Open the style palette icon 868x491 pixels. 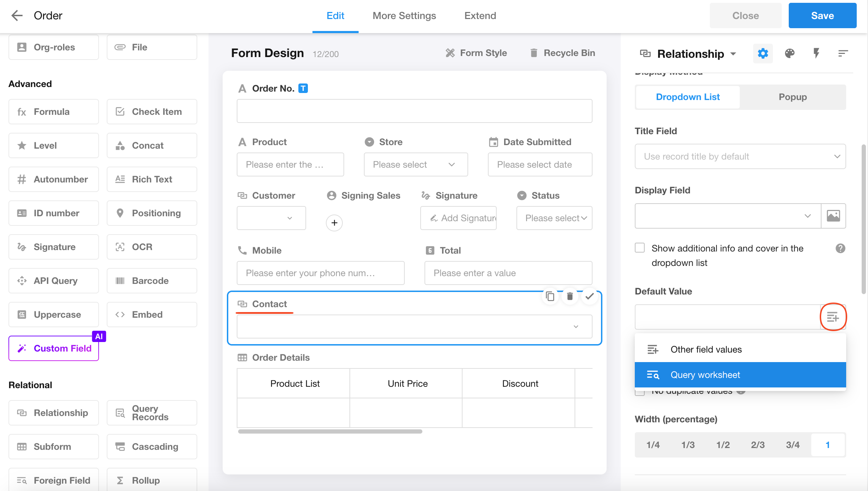tap(789, 54)
